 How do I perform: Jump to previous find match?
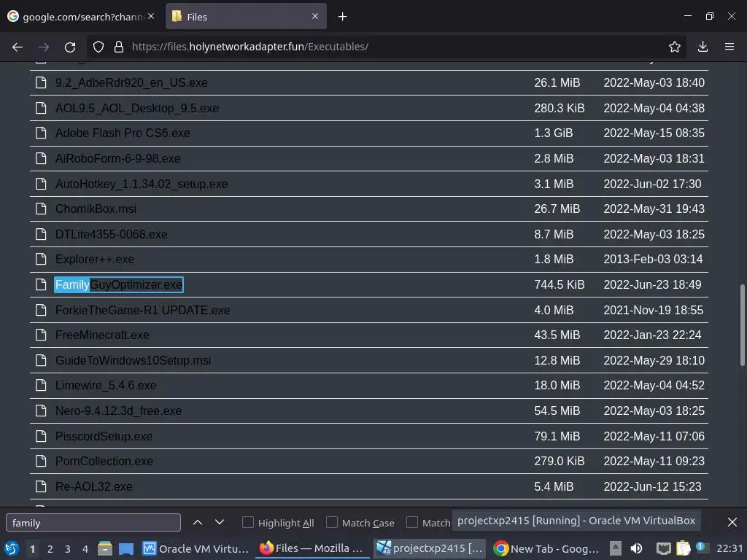pos(197,522)
